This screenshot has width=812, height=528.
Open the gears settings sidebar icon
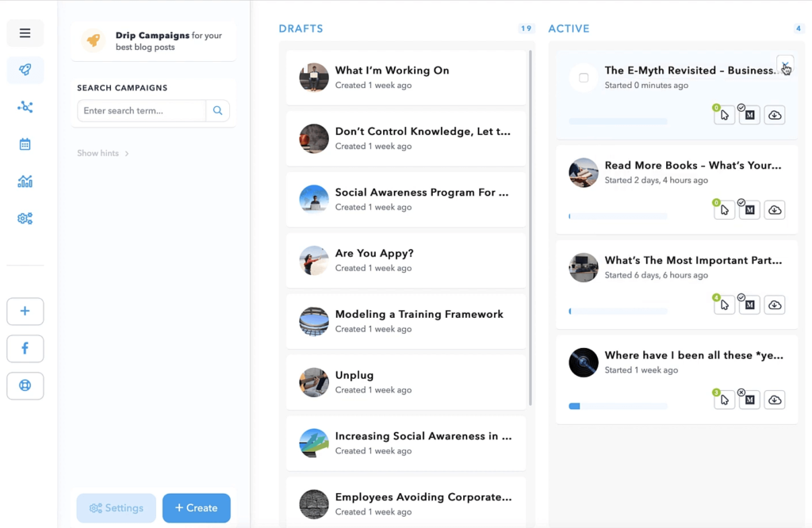click(x=25, y=219)
